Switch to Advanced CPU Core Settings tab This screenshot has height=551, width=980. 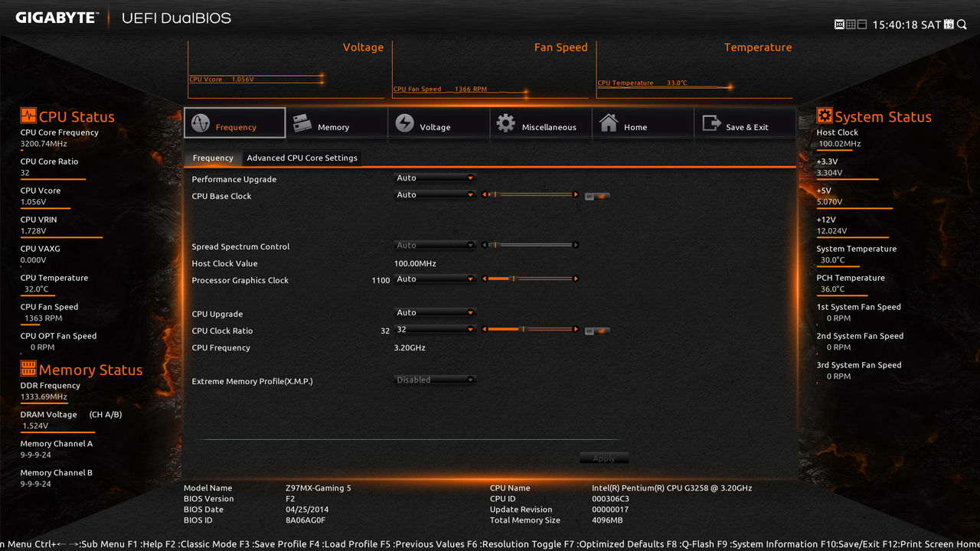(x=302, y=158)
